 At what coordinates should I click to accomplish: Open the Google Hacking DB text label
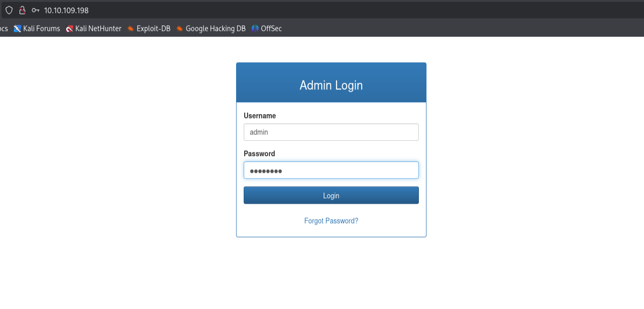(216, 29)
